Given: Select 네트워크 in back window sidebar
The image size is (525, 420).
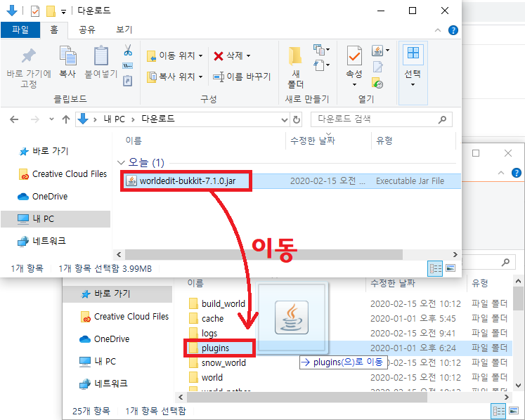Looking at the screenshot, I should 111,383.
